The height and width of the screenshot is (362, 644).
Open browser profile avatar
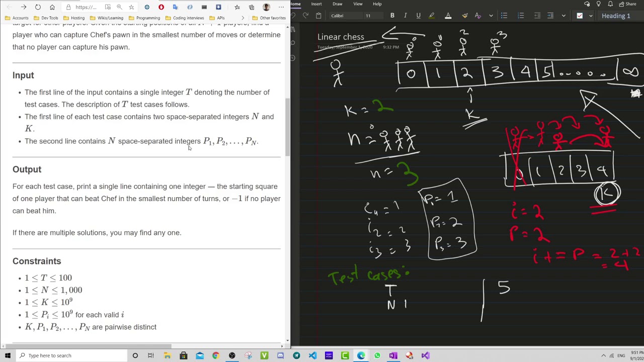pyautogui.click(x=266, y=7)
